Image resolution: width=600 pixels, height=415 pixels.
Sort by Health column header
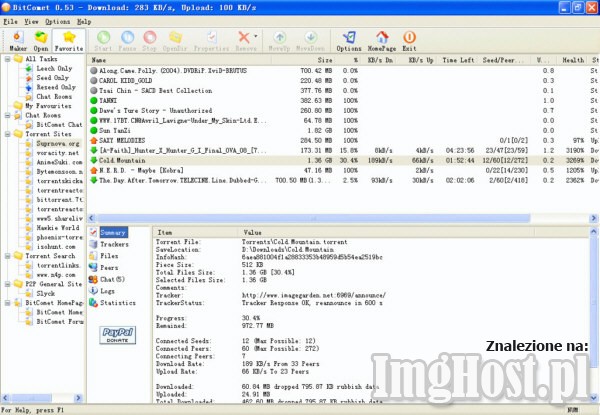(x=571, y=60)
